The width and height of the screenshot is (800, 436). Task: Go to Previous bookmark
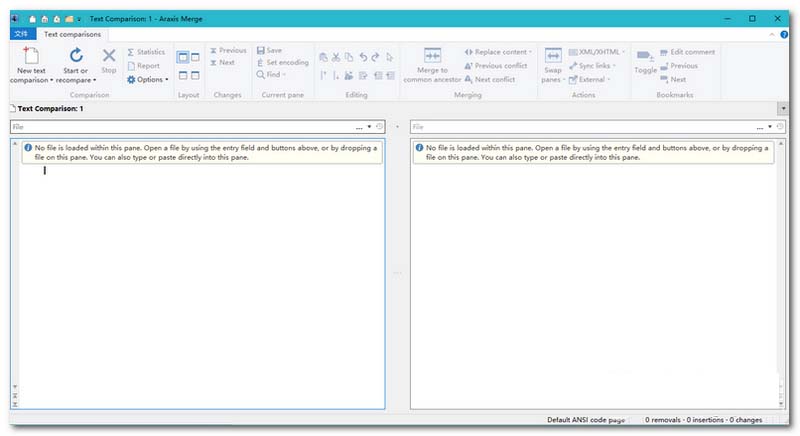point(679,66)
